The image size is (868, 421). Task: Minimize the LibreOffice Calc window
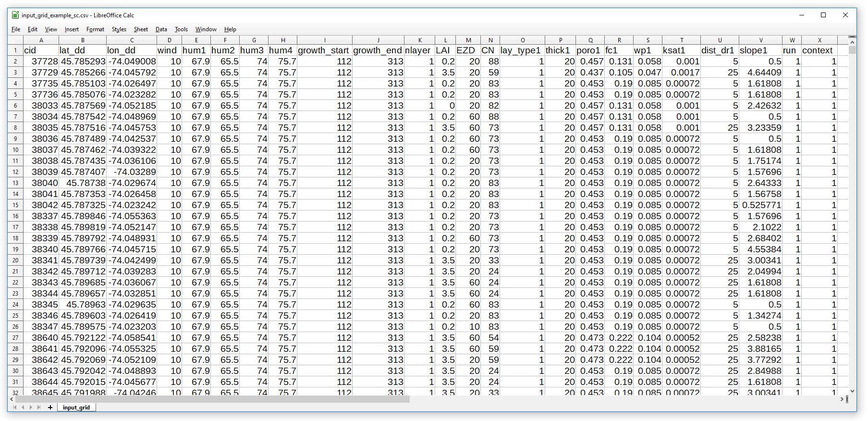point(802,15)
